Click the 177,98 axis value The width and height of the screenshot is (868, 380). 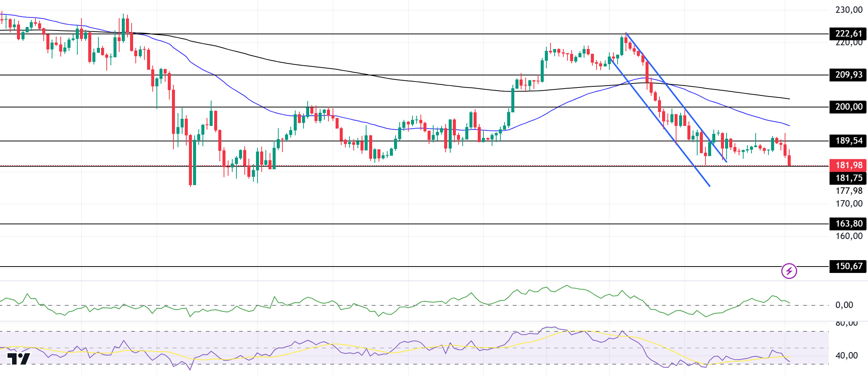[849, 191]
